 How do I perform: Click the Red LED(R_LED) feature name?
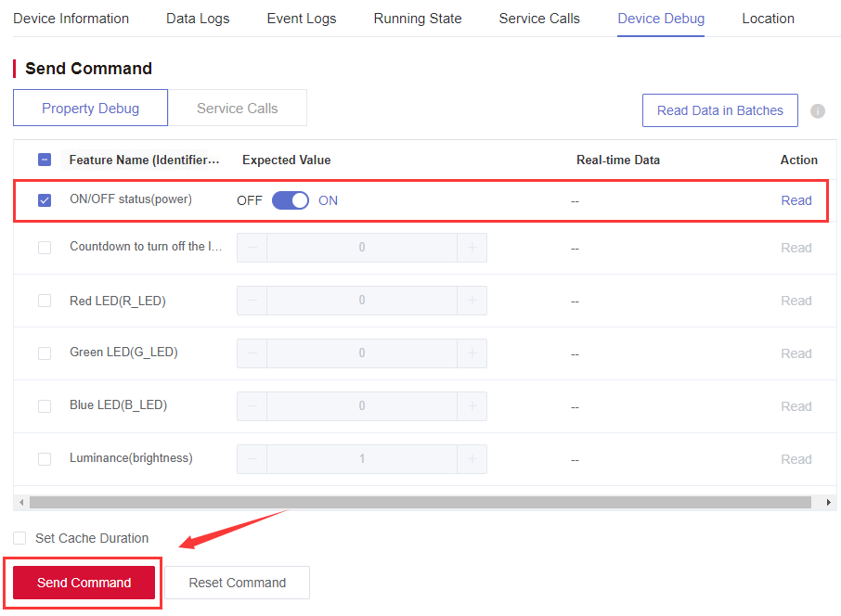point(118,301)
